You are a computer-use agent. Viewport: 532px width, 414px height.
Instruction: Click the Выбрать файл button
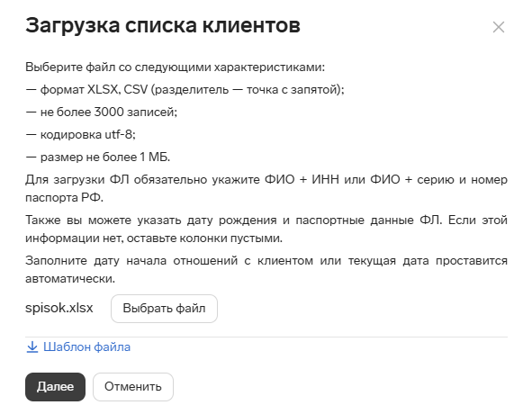164,309
